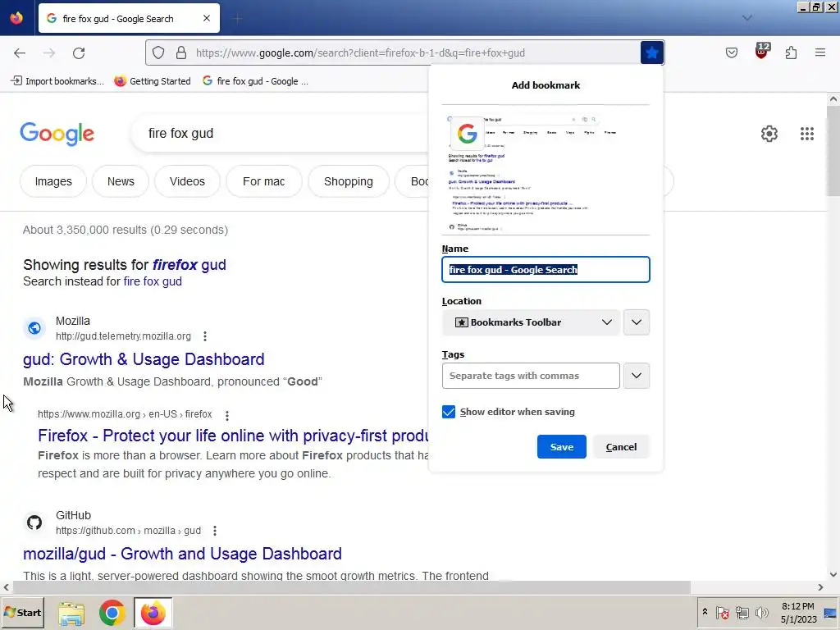840x630 pixels.
Task: Open File Explorer from taskbar
Action: point(71,613)
